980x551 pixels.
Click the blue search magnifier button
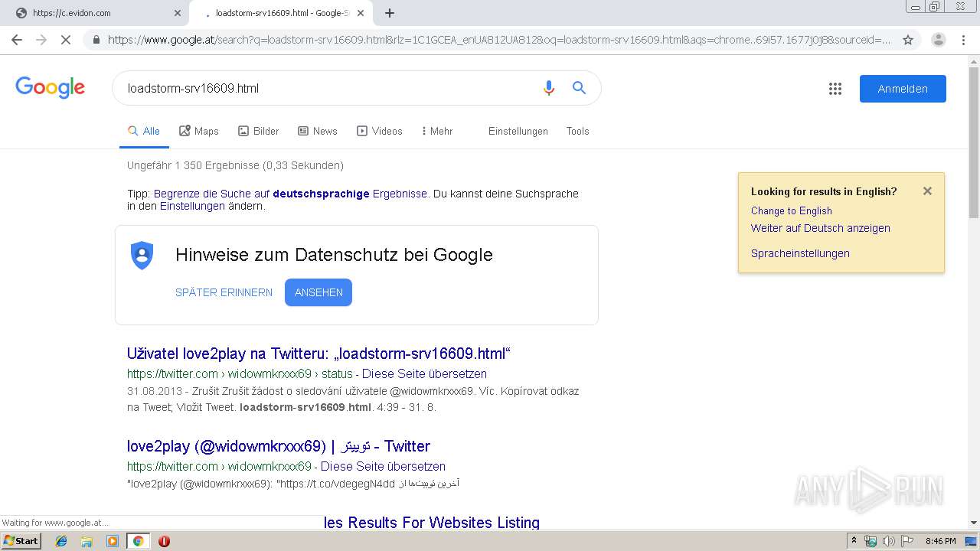[580, 88]
